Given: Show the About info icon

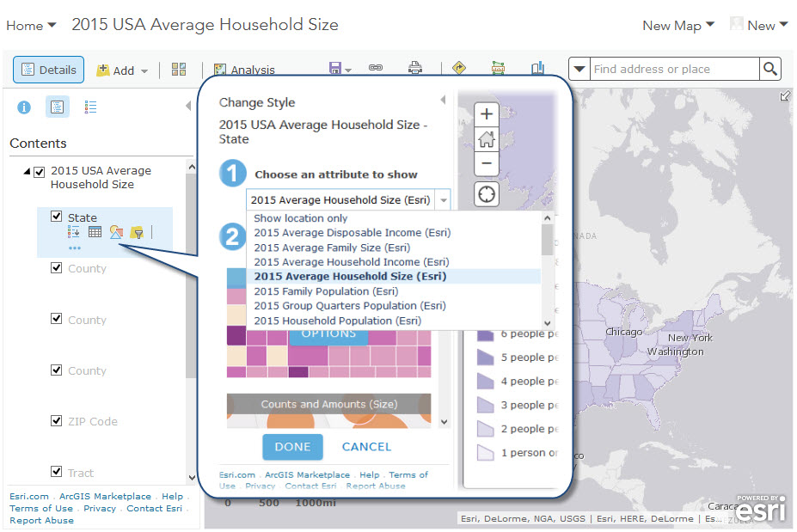Looking at the screenshot, I should 24,107.
